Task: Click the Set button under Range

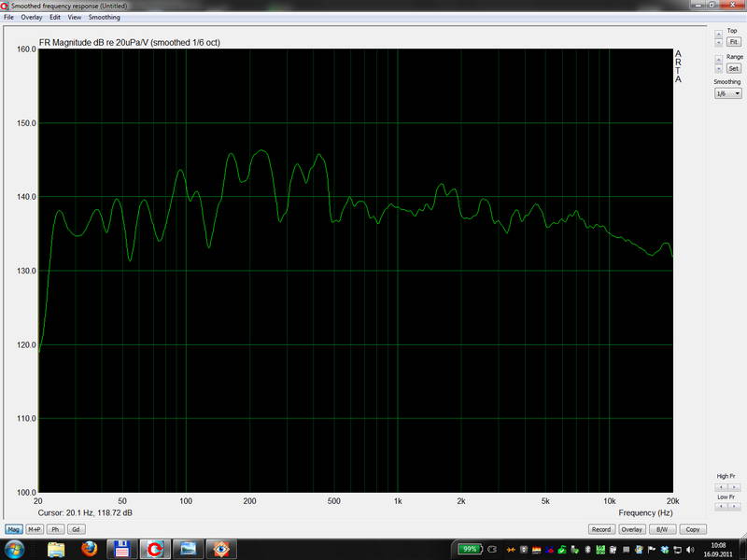Action: [734, 68]
